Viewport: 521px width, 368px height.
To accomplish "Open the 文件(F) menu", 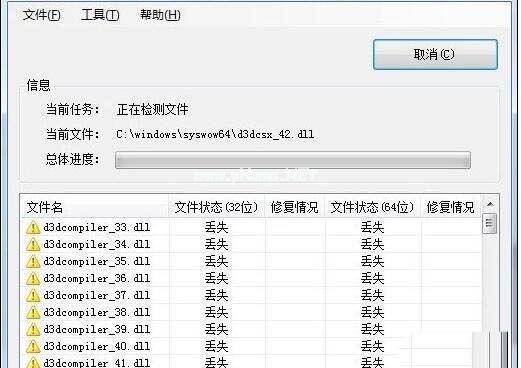I will tap(42, 15).
